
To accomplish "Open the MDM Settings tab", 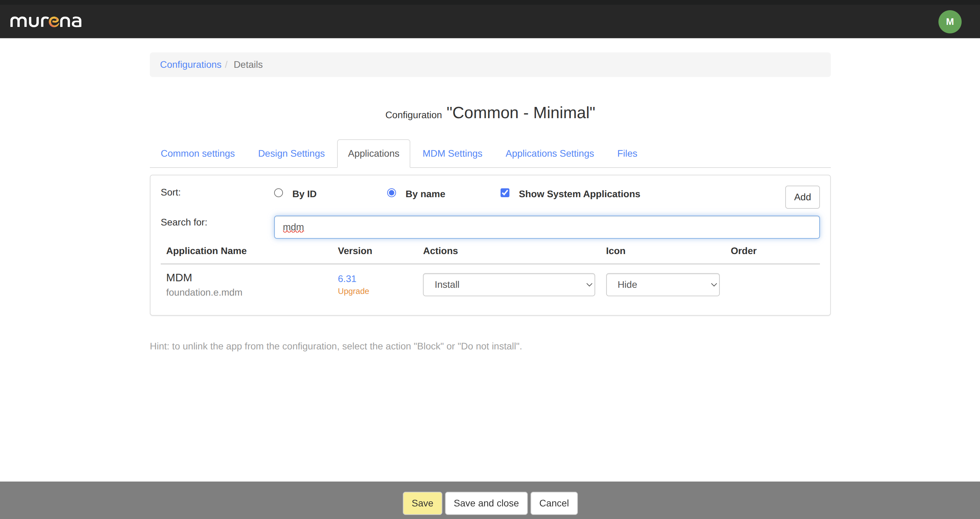I will pos(452,153).
